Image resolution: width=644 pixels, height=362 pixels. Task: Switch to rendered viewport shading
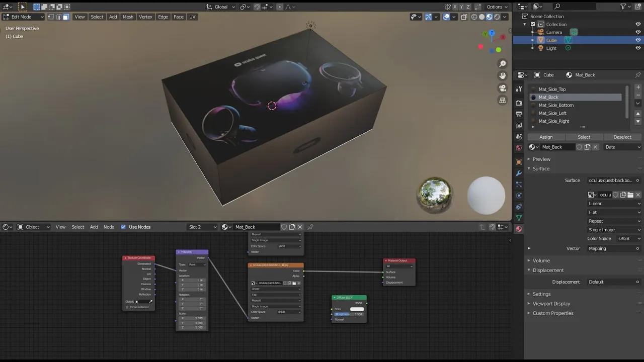pyautogui.click(x=497, y=17)
